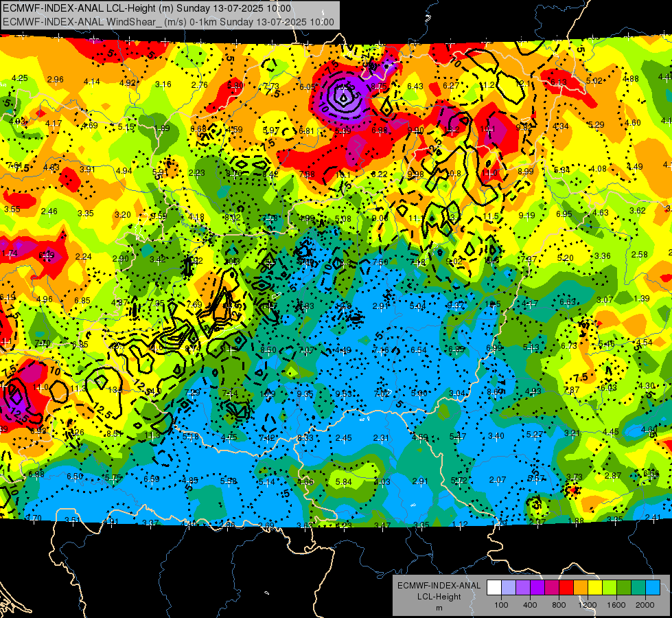Click the grid value '2.96'
The height and width of the screenshot is (618, 672).
point(56,80)
